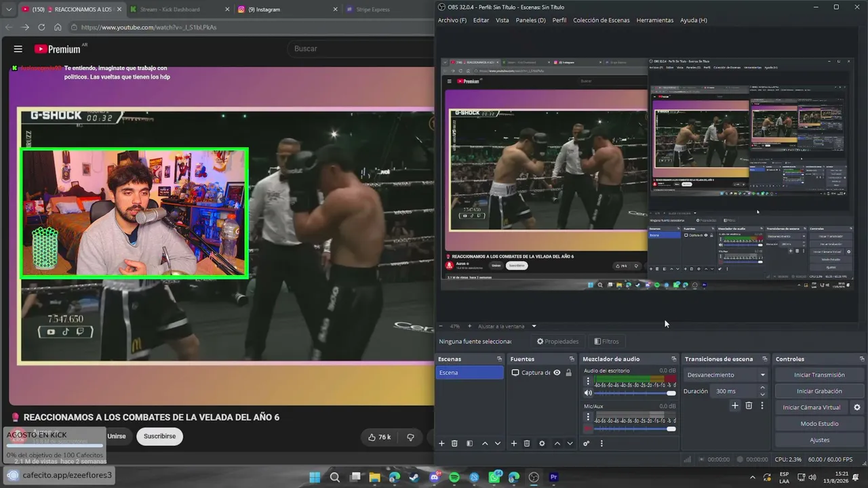Increase transition Duración with up arrow
Screen dimensions: 868x488
762,388
